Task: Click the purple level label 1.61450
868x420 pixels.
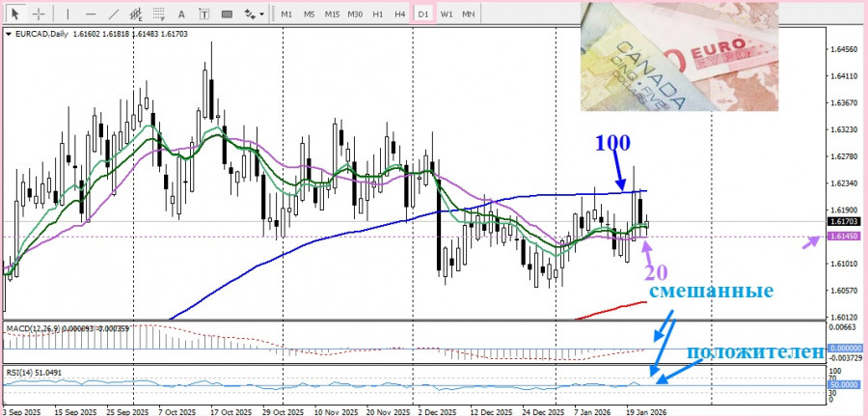Action: [843, 236]
